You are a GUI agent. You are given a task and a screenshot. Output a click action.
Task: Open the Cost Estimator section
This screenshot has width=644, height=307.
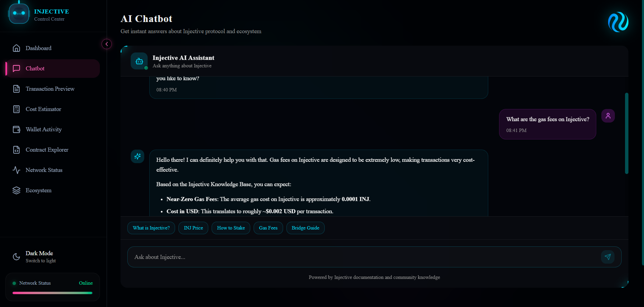(x=53, y=109)
